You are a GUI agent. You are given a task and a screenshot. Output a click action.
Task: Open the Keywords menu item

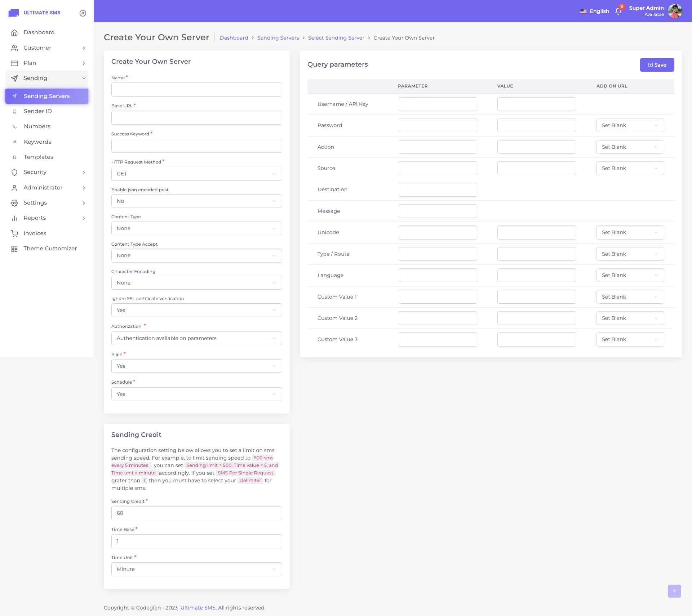pyautogui.click(x=37, y=142)
